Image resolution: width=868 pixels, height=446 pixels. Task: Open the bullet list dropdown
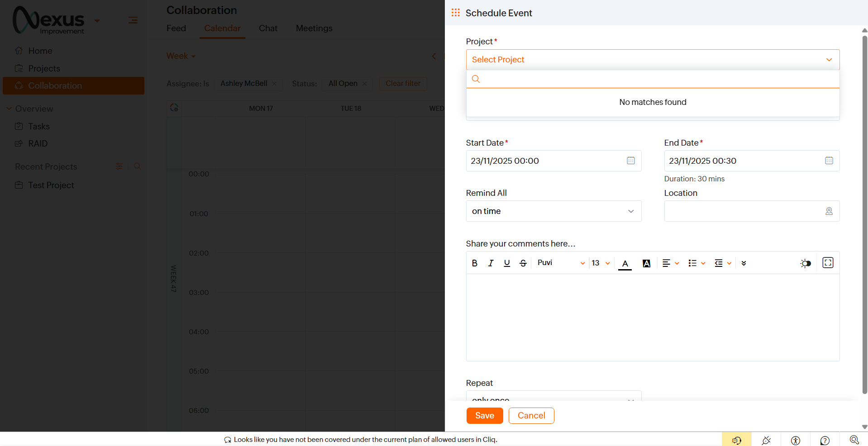[x=697, y=263]
